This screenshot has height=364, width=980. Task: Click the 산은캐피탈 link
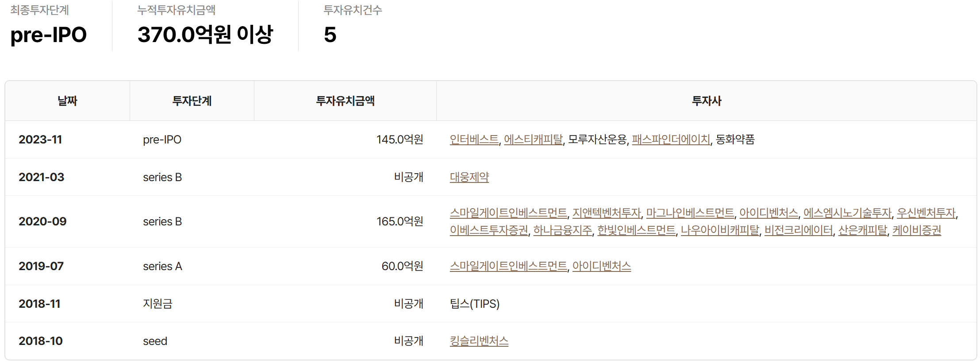point(863,230)
